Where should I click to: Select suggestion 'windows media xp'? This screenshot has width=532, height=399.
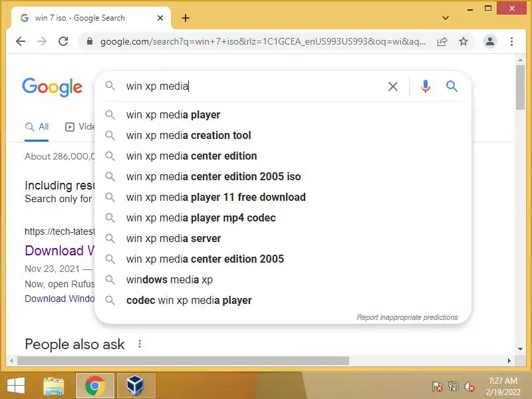click(x=283, y=279)
